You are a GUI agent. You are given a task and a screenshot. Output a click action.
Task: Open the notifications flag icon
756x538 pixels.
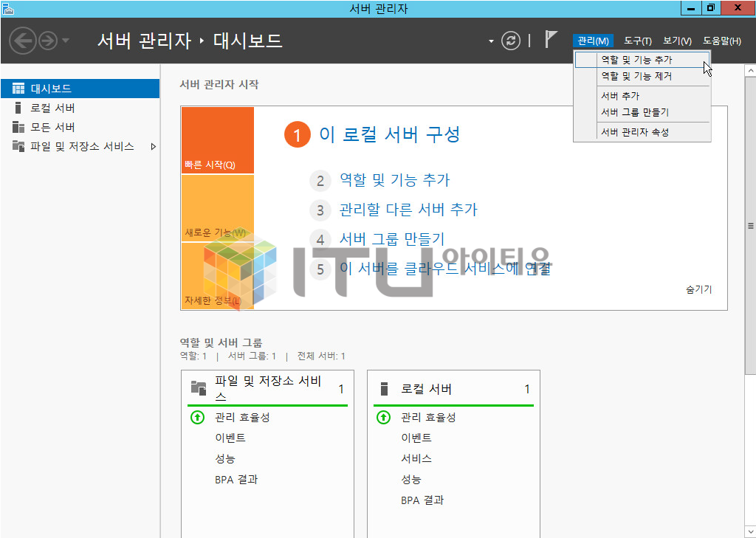coord(551,40)
